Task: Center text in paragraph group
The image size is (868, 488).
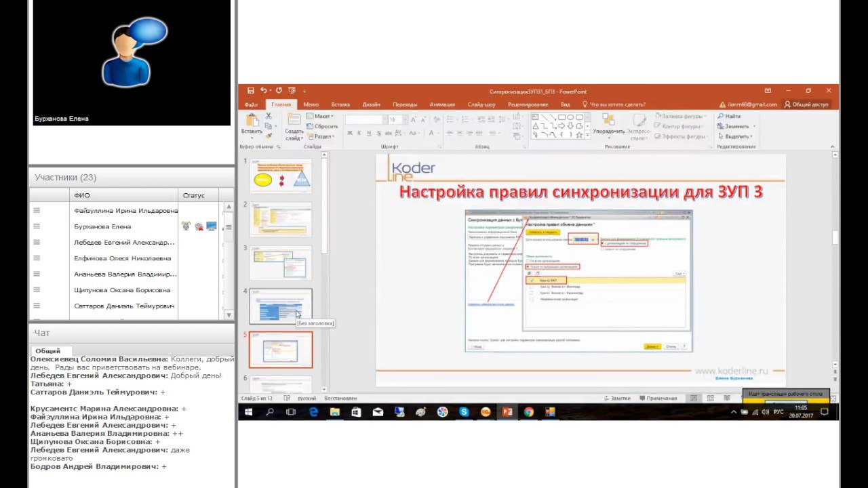Action: (x=459, y=134)
